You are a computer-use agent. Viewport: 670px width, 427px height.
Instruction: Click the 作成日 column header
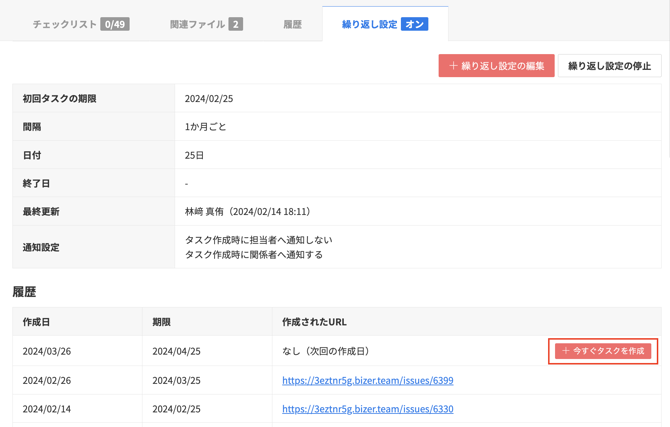pyautogui.click(x=36, y=322)
